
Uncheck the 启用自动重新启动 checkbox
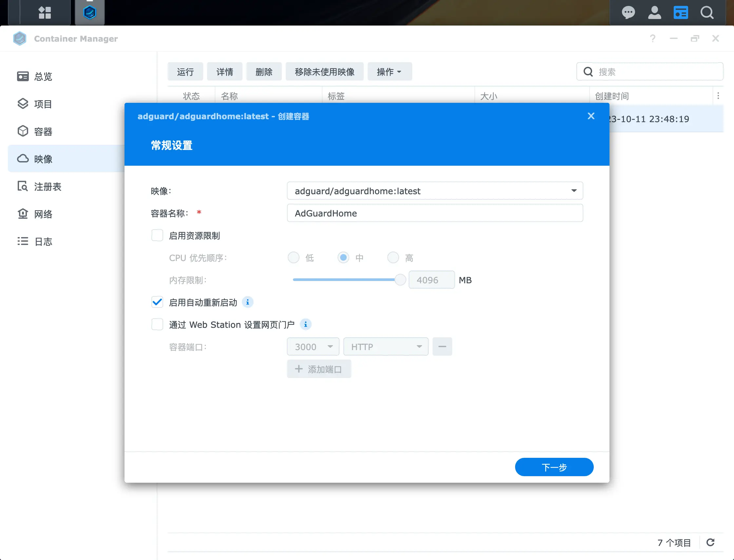tap(157, 302)
